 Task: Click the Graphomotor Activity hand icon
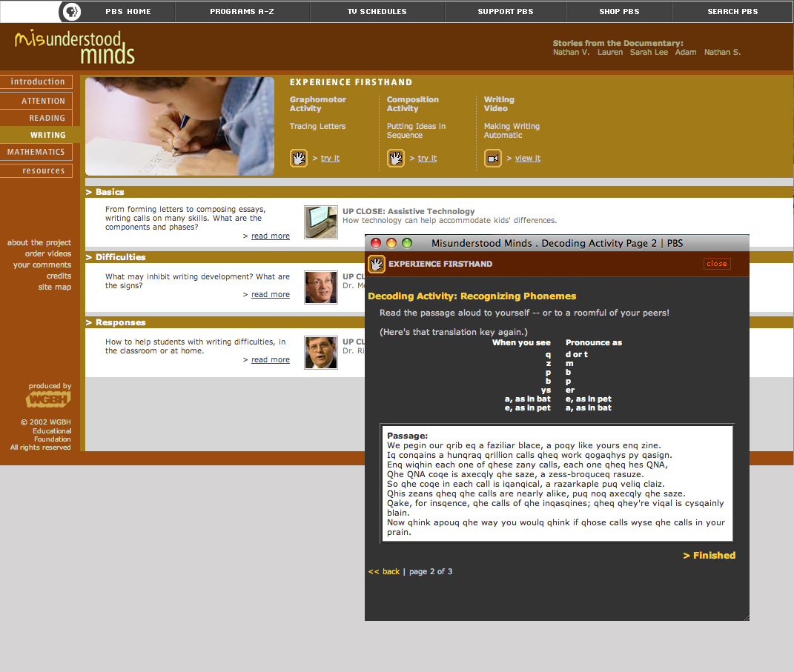[298, 158]
